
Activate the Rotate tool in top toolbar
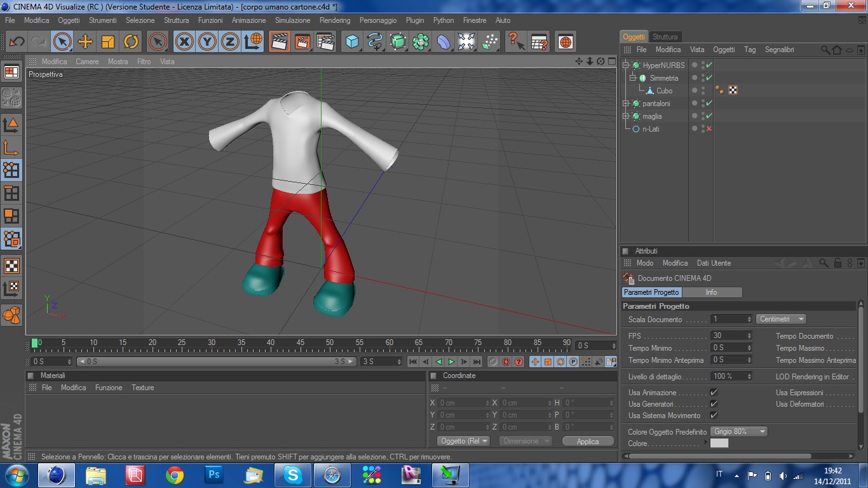tap(131, 42)
